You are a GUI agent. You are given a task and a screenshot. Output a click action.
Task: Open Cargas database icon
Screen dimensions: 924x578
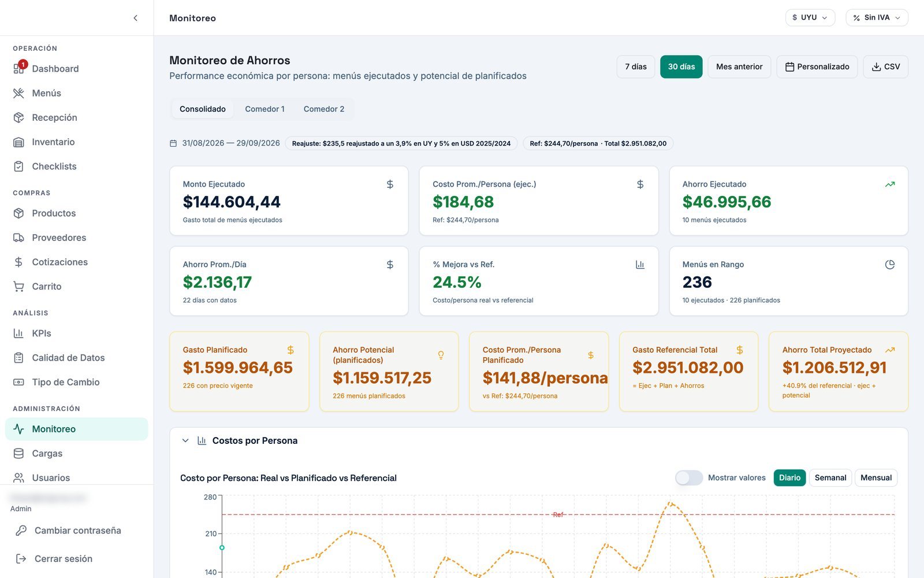pos(18,454)
